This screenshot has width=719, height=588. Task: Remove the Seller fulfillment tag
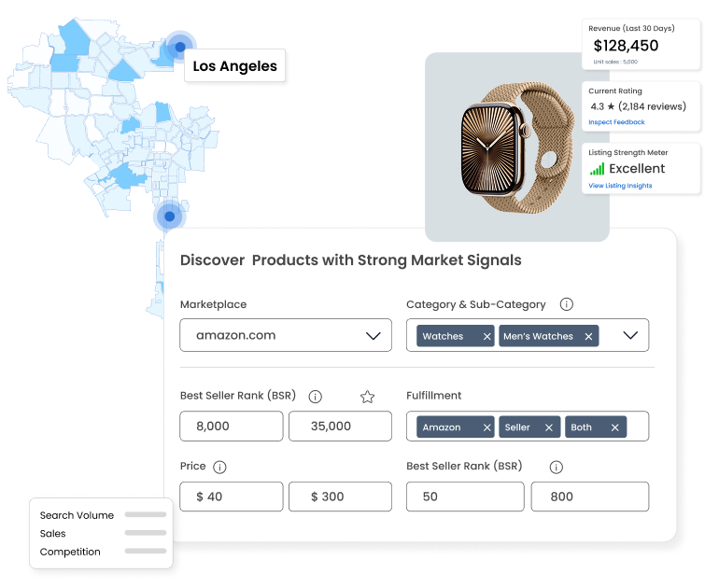point(549,427)
